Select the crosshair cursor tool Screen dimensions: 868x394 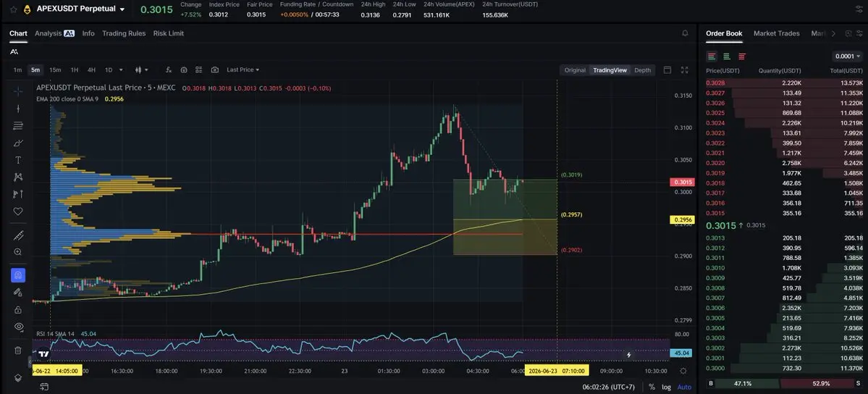[x=18, y=91]
